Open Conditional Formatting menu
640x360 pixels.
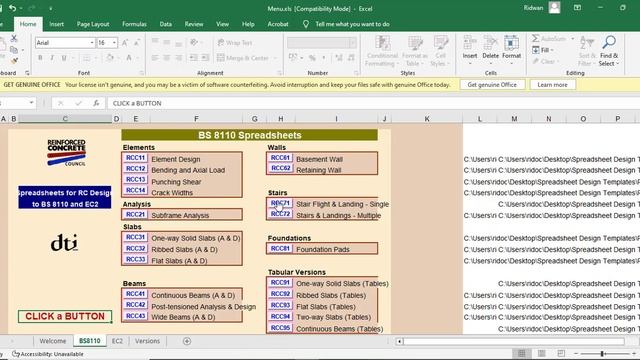[382, 51]
